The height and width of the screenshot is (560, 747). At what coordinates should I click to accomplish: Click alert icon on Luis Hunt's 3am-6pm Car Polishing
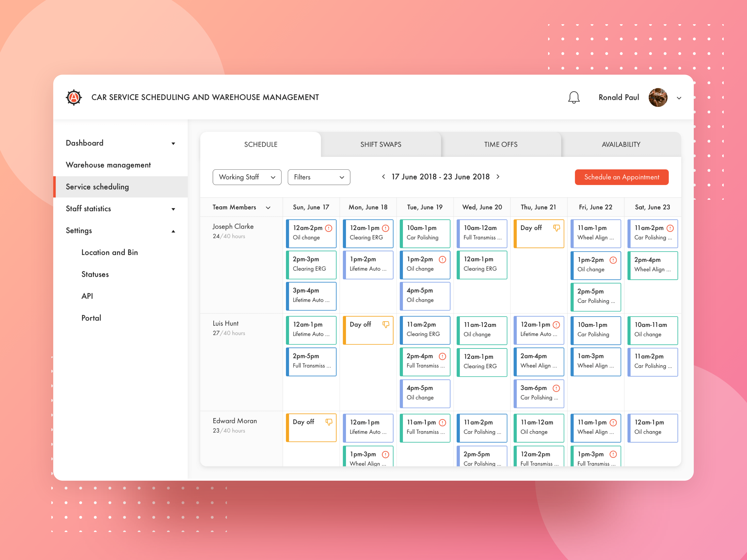556,388
